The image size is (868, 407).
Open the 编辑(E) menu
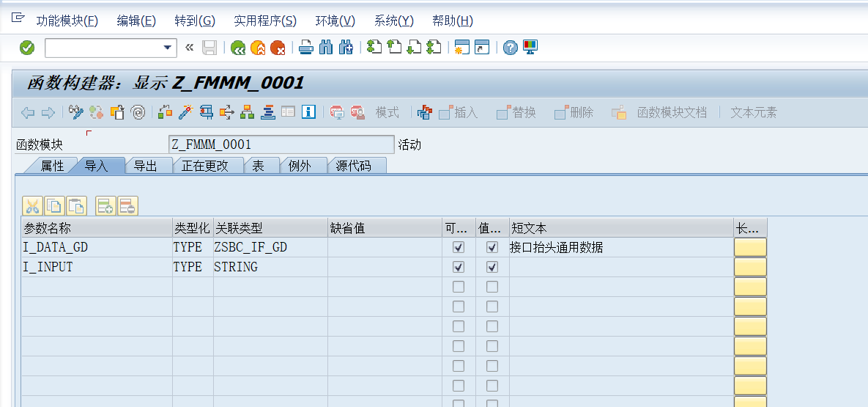click(136, 21)
